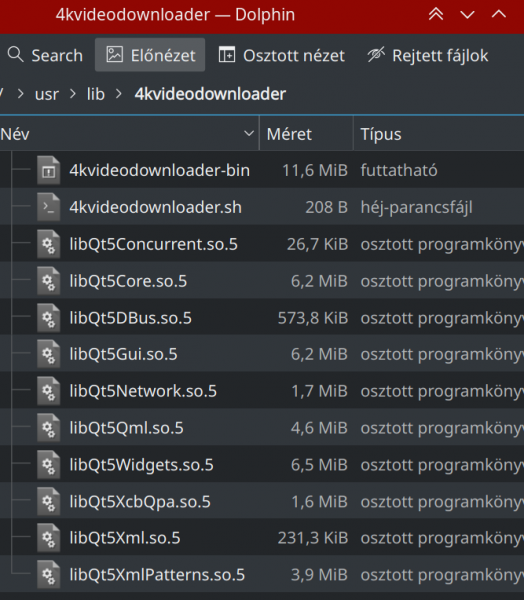Navigate to lib in breadcrumb
Screen dimensions: 524x600
(96, 94)
